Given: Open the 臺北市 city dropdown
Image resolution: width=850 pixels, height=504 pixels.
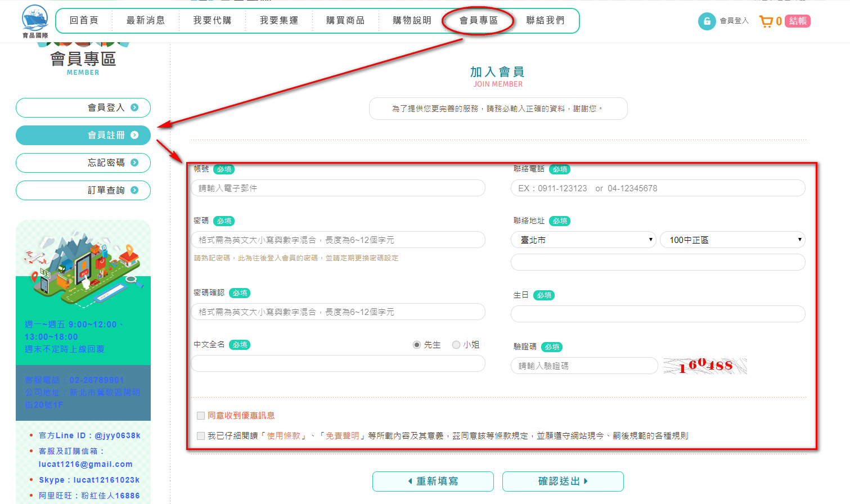Looking at the screenshot, I should coord(583,240).
